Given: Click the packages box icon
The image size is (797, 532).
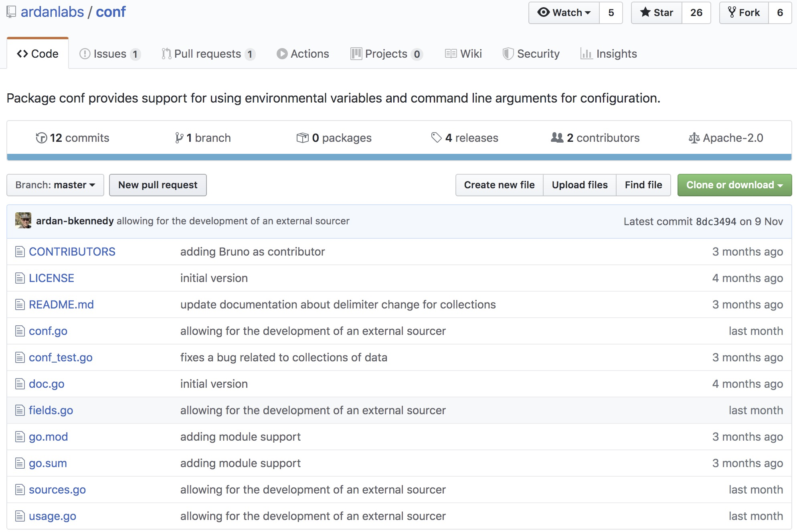Looking at the screenshot, I should coord(302,138).
